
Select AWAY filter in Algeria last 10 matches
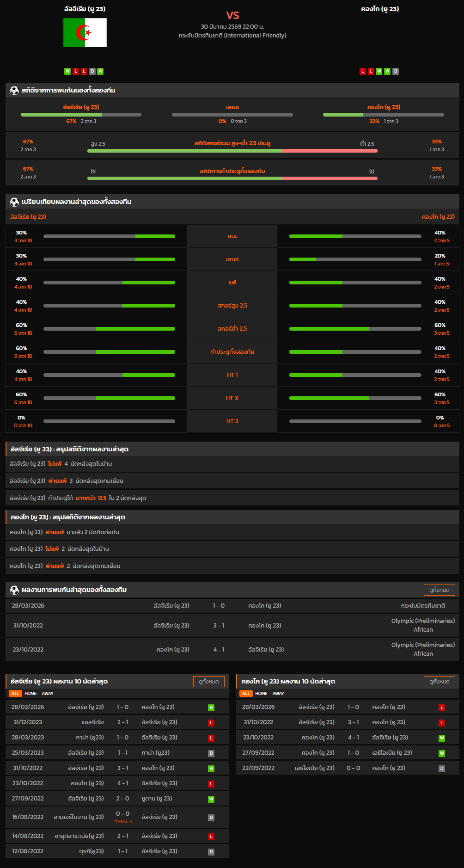[48, 694]
